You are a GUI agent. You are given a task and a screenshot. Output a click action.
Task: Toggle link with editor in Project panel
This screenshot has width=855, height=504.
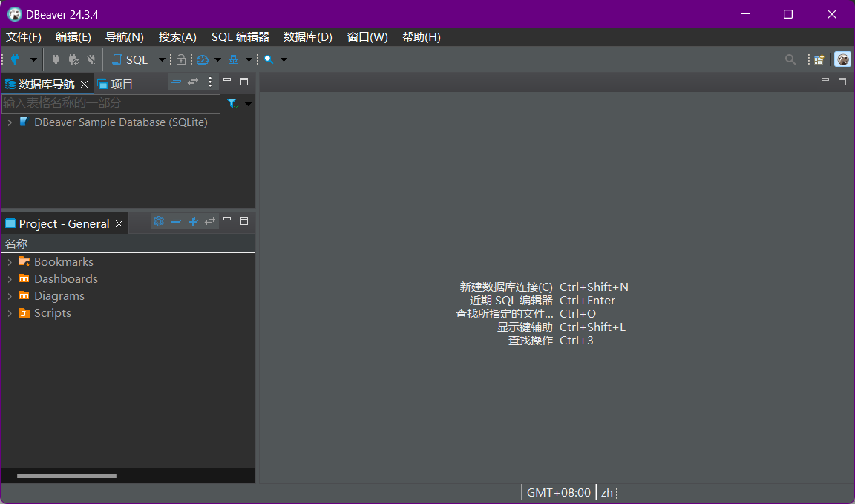(210, 221)
